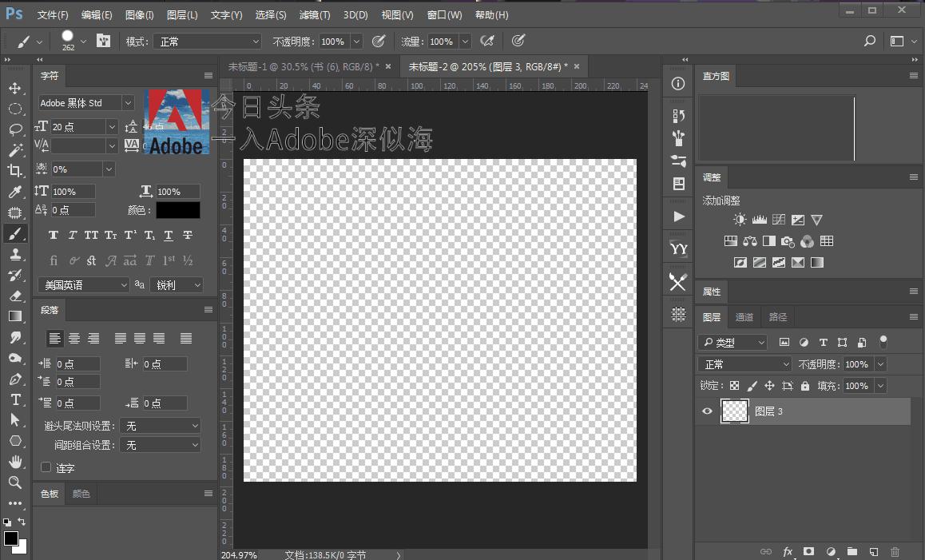Select the Move tool

(x=14, y=88)
